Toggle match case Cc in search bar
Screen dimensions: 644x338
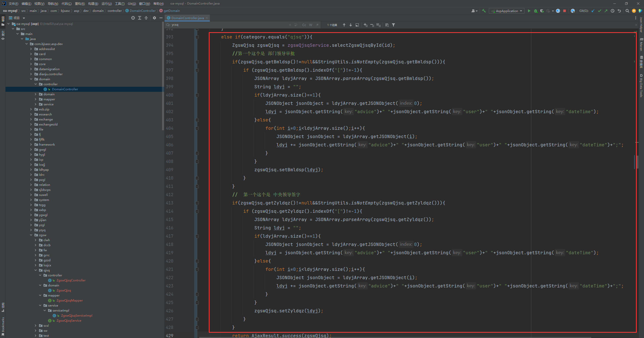pos(304,25)
